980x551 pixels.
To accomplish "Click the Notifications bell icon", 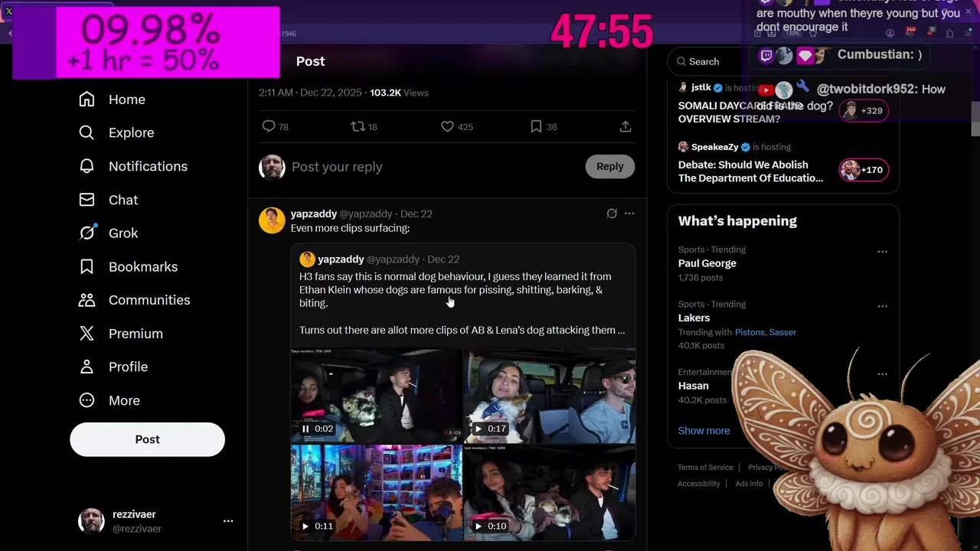I will [87, 166].
